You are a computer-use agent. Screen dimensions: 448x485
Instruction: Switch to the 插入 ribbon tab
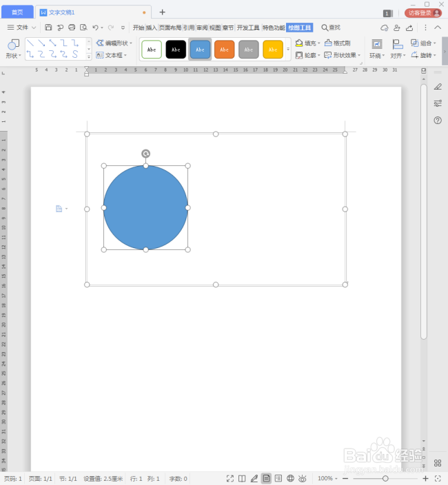(x=152, y=28)
